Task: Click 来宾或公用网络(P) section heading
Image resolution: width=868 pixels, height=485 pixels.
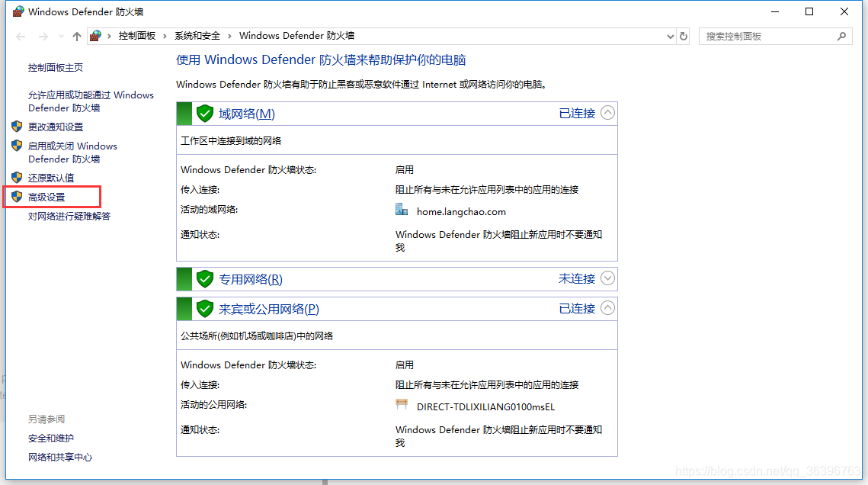Action: 268,309
